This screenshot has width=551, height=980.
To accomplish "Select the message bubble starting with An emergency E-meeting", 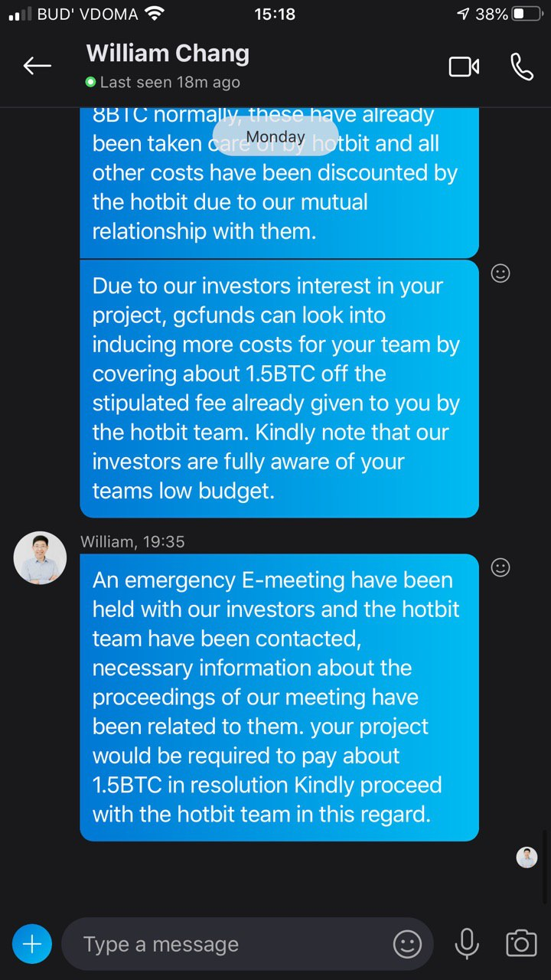I will click(279, 697).
